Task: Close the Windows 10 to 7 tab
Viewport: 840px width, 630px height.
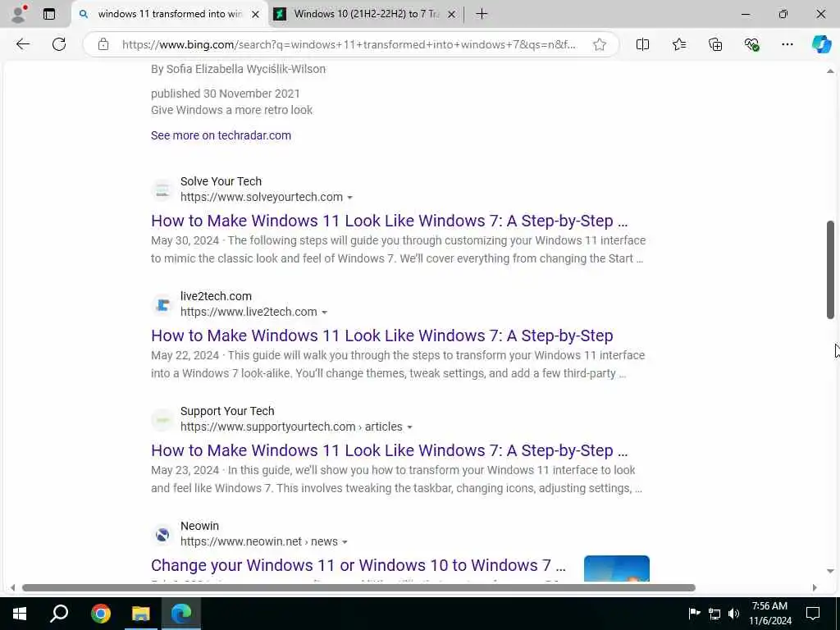Action: 451,15
